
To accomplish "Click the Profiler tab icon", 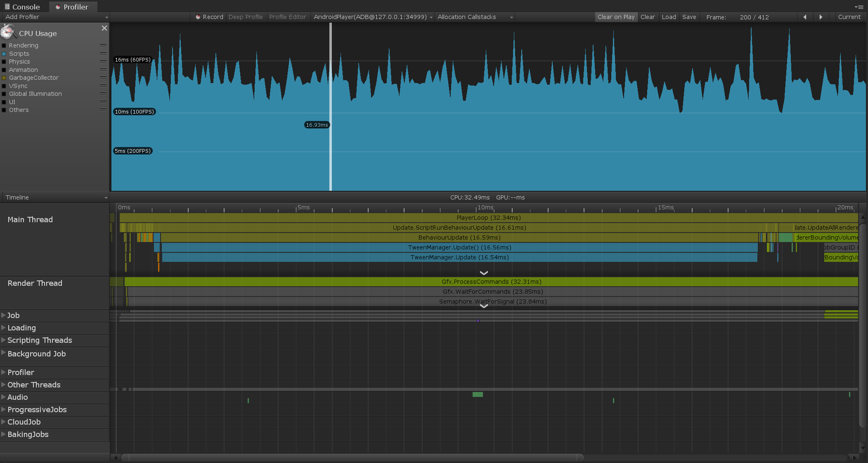I will click(x=58, y=7).
